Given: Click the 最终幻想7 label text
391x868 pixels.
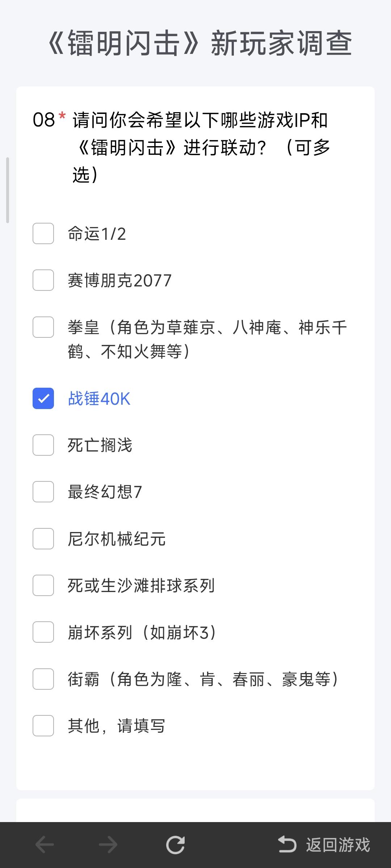Looking at the screenshot, I should coord(105,492).
